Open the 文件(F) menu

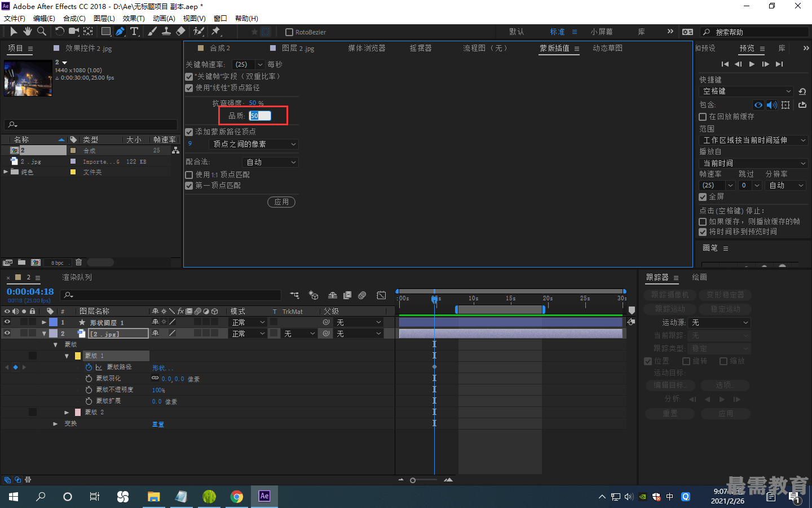(x=14, y=19)
